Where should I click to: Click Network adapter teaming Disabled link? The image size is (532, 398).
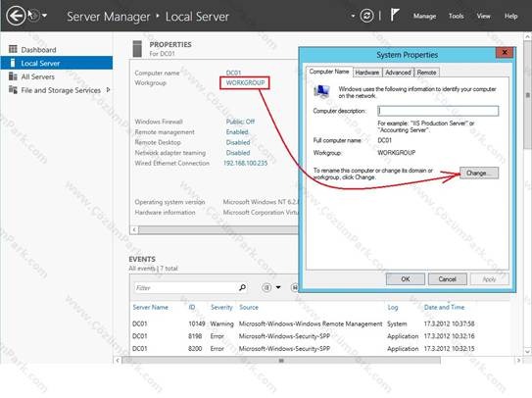click(238, 153)
